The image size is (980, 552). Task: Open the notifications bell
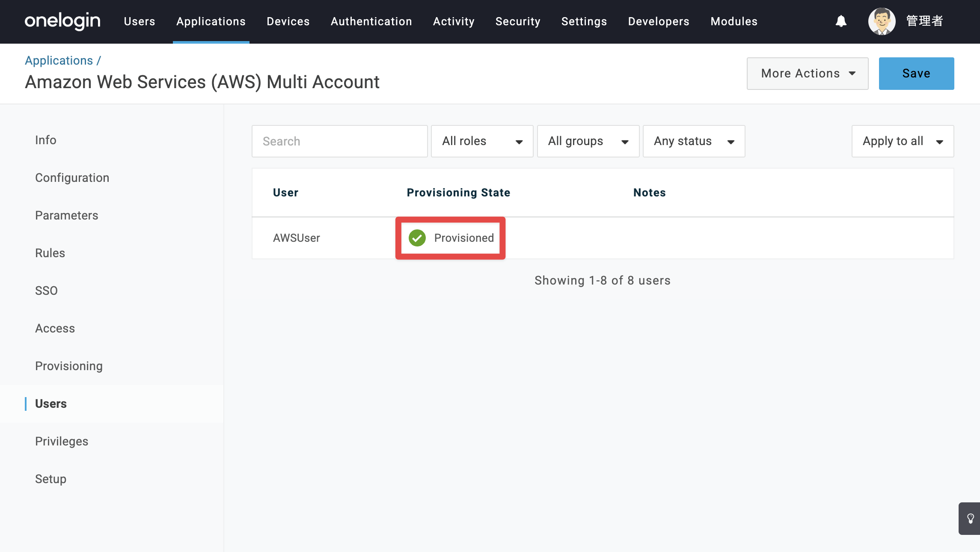[x=841, y=21]
